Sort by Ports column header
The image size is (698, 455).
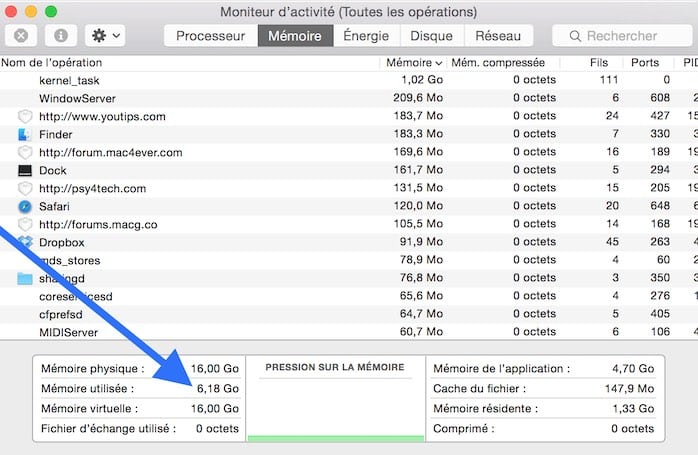645,63
